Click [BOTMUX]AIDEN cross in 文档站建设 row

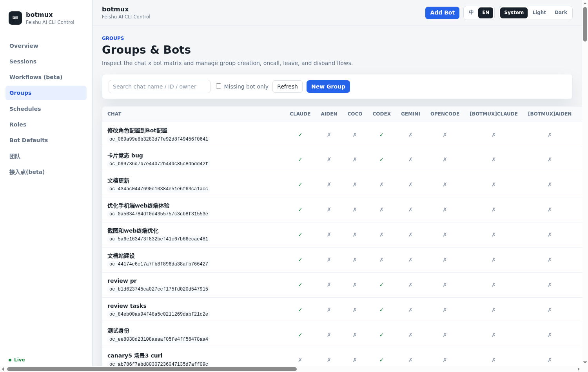pos(550,260)
